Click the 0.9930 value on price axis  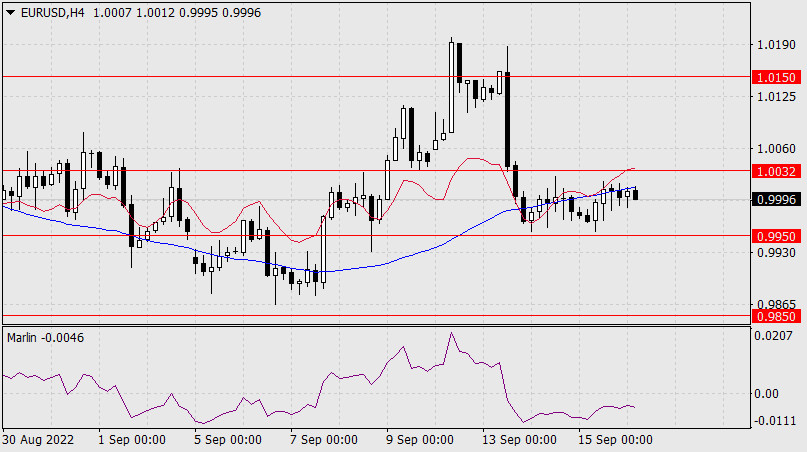point(777,254)
